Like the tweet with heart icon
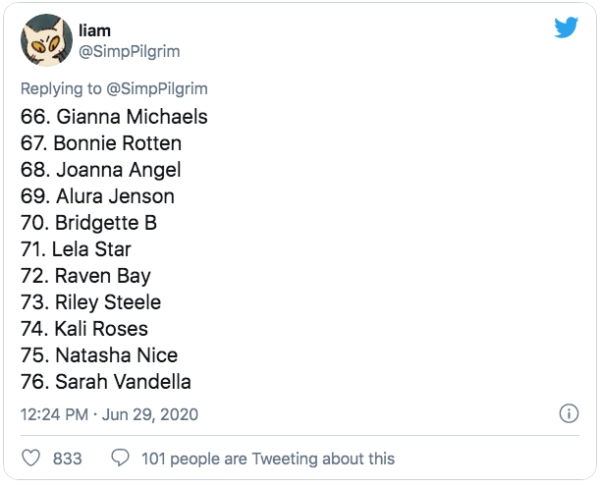Screen dimensions: 600x486 coord(31,458)
